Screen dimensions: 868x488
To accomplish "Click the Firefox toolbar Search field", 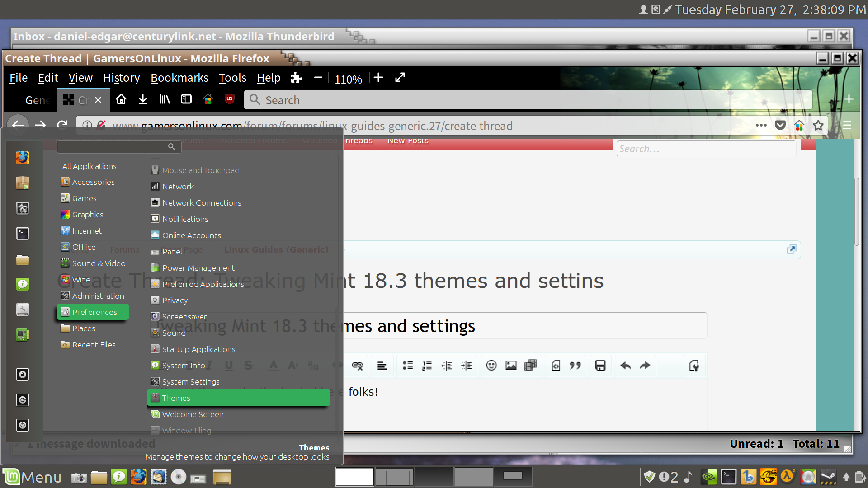I will pyautogui.click(x=528, y=100).
